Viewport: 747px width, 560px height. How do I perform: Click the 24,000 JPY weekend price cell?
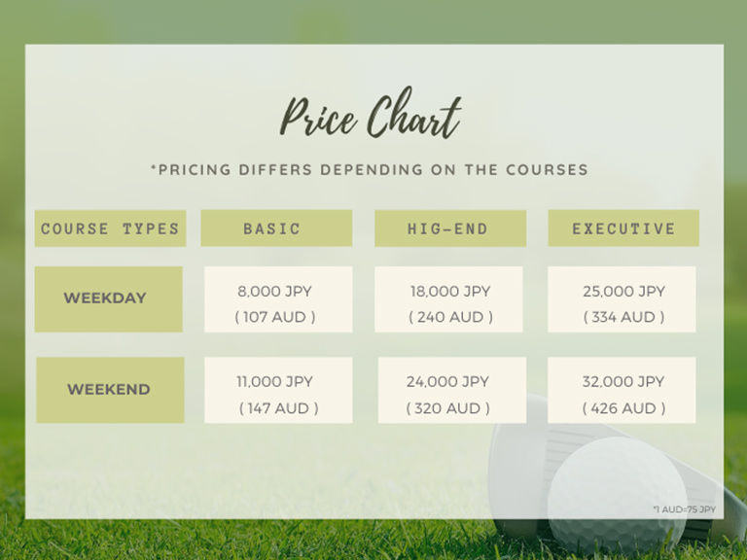[452, 390]
